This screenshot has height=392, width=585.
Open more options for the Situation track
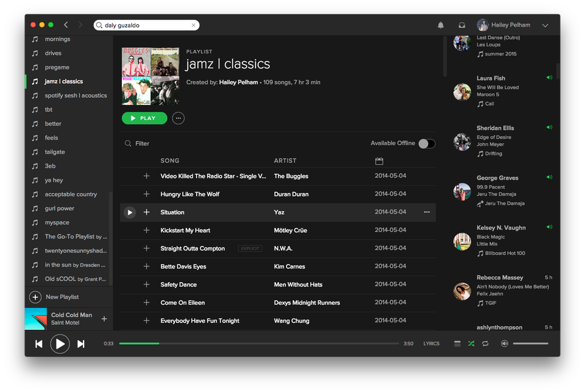pyautogui.click(x=427, y=212)
